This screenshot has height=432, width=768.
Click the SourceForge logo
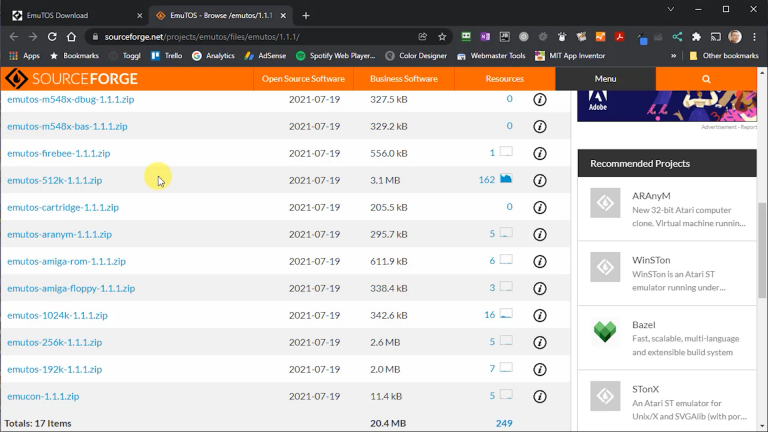(x=72, y=79)
